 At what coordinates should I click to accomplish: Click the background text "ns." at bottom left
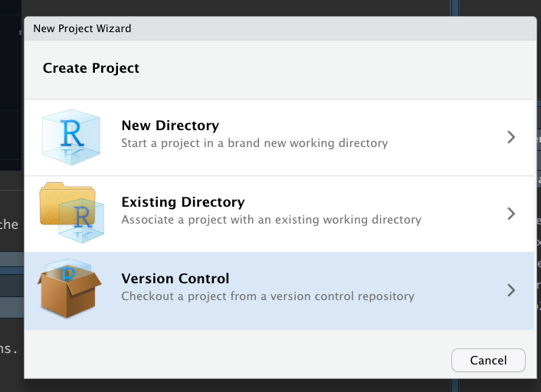point(9,348)
